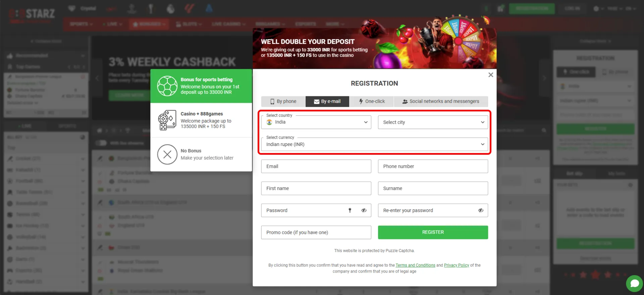This screenshot has width=644, height=295.
Task: Expand the Football row in the sports sidebar
Action: point(46,181)
